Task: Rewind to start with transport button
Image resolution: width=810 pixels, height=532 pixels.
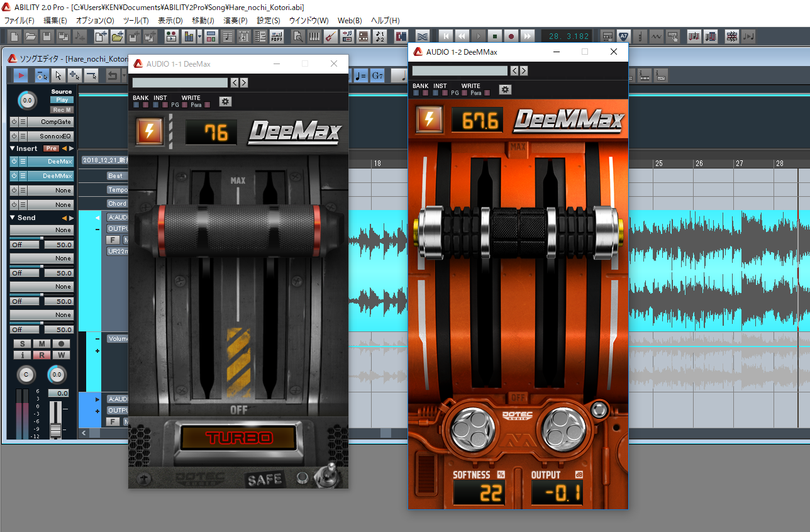Action: (x=445, y=36)
